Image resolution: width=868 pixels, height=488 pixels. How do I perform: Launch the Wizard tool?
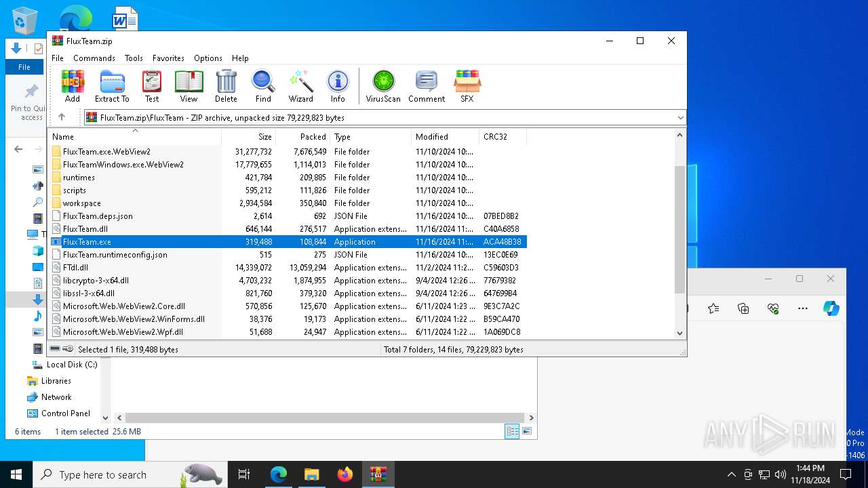pos(301,86)
